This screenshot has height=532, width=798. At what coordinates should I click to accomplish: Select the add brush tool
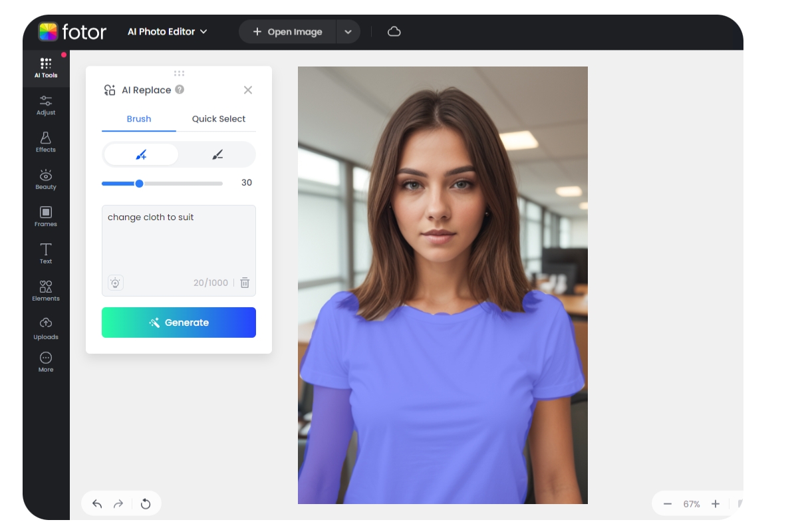click(141, 154)
